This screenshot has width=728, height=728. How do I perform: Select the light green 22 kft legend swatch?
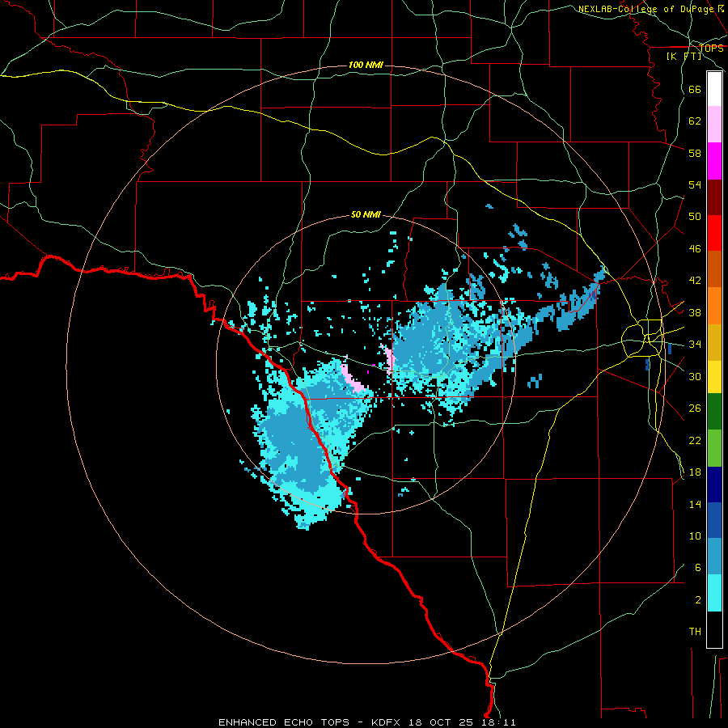pyautogui.click(x=714, y=448)
